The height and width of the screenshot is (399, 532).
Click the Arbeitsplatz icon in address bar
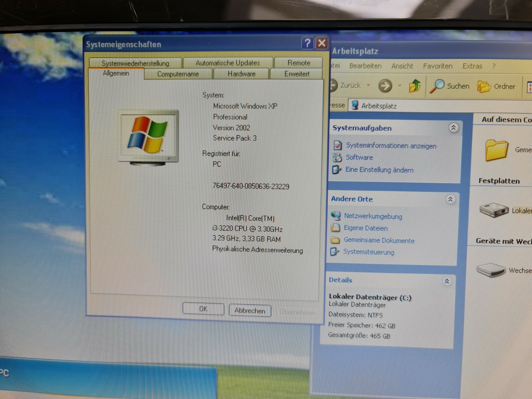[355, 105]
